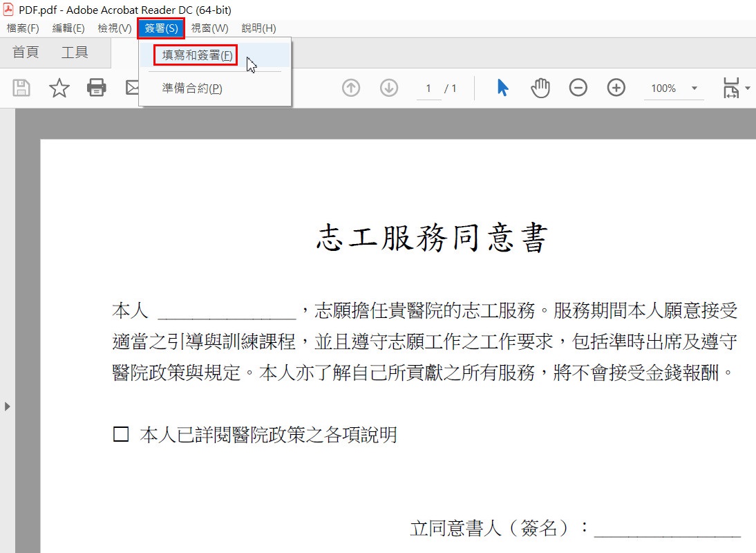
Task: Activate the Hand pan tool
Action: (540, 88)
